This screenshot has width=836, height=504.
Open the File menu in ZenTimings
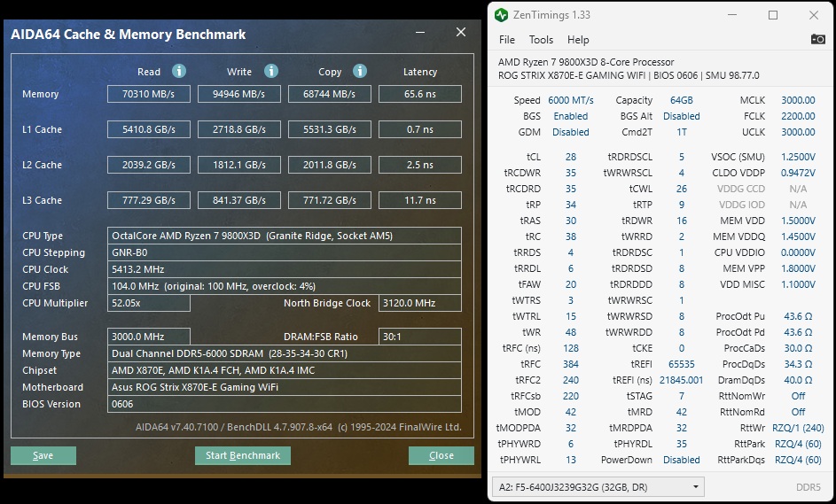506,40
